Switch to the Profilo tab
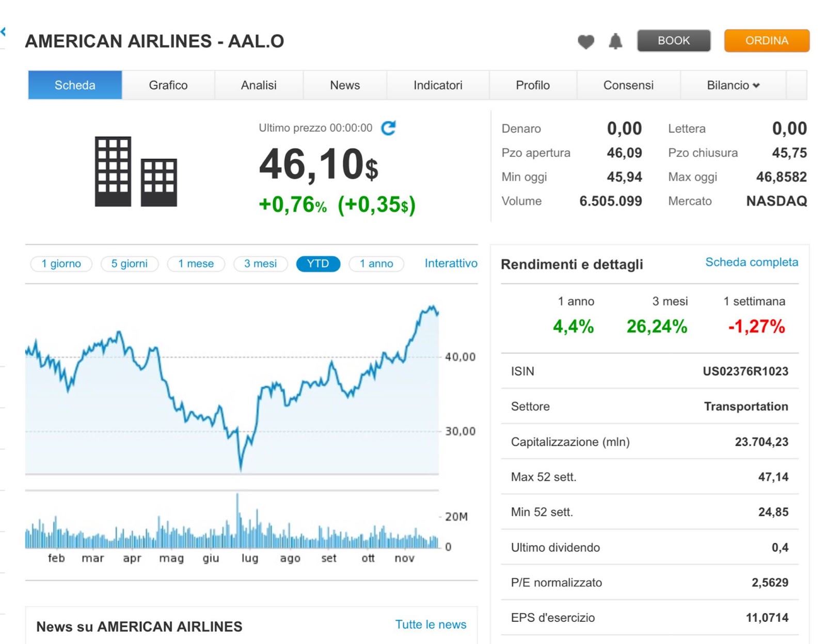 (533, 85)
